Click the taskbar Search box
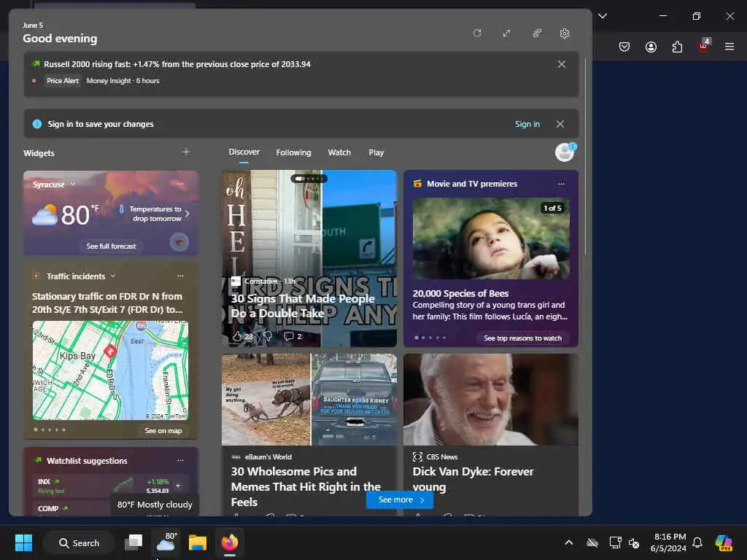 pos(79,542)
